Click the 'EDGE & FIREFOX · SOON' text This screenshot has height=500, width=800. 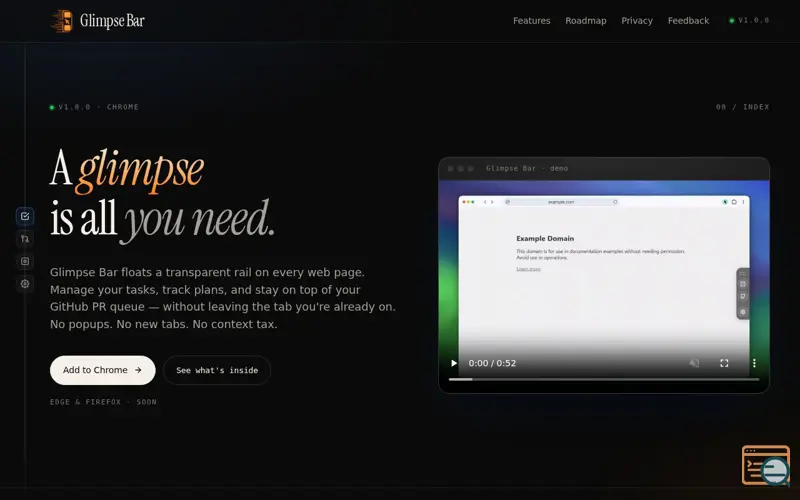click(103, 402)
